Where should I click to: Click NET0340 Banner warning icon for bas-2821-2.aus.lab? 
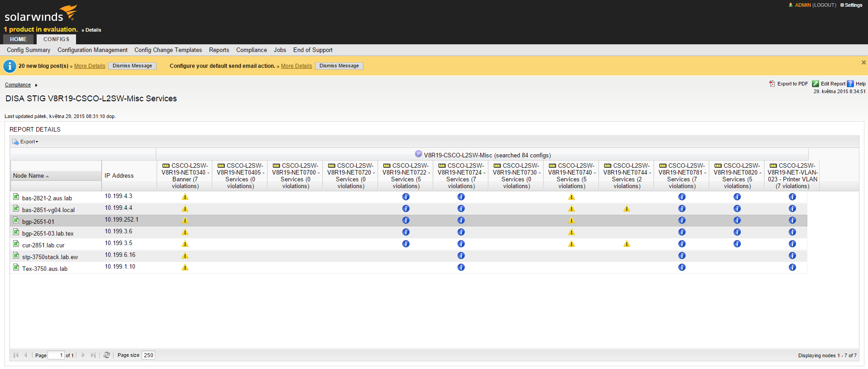click(x=185, y=197)
